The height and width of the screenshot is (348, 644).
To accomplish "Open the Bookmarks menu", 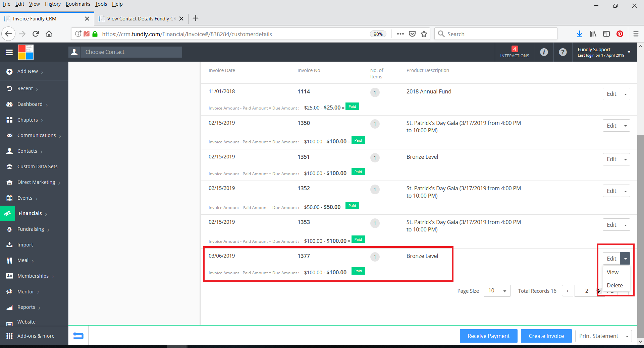I will (x=78, y=4).
